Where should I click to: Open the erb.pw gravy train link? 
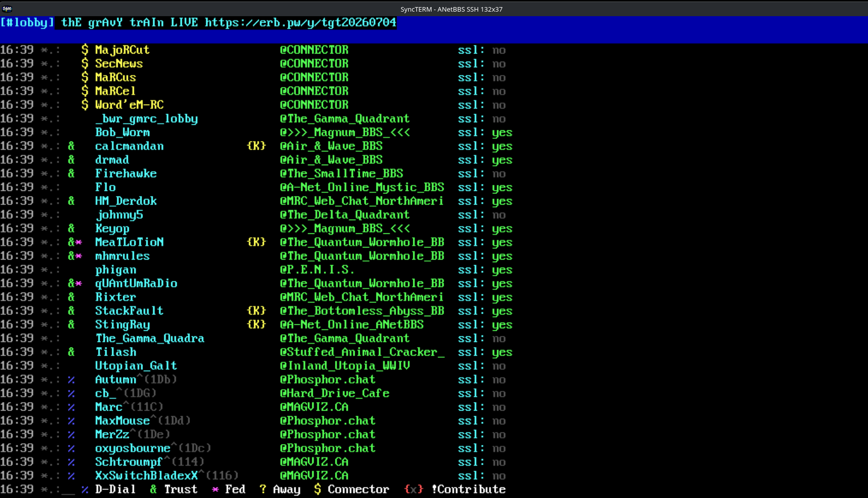point(301,23)
